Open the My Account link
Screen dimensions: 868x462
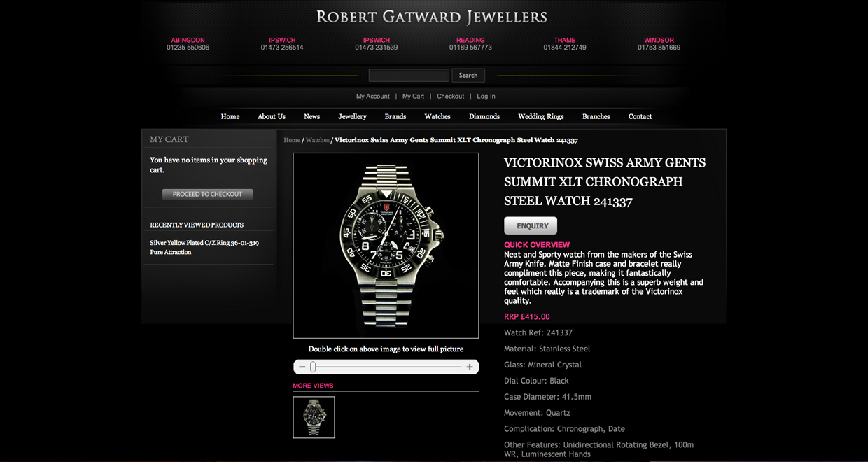click(373, 97)
